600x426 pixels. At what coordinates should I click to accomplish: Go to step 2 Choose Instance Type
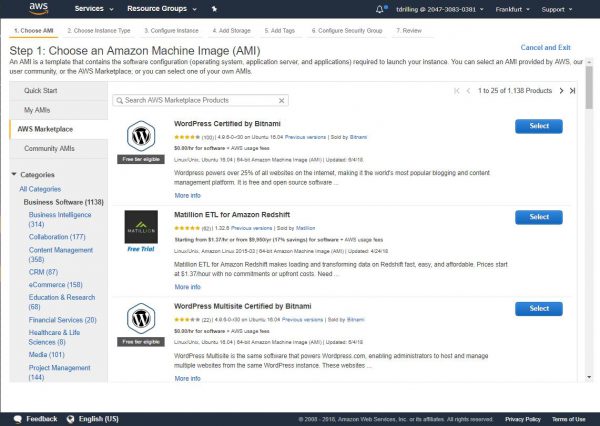tap(99, 31)
